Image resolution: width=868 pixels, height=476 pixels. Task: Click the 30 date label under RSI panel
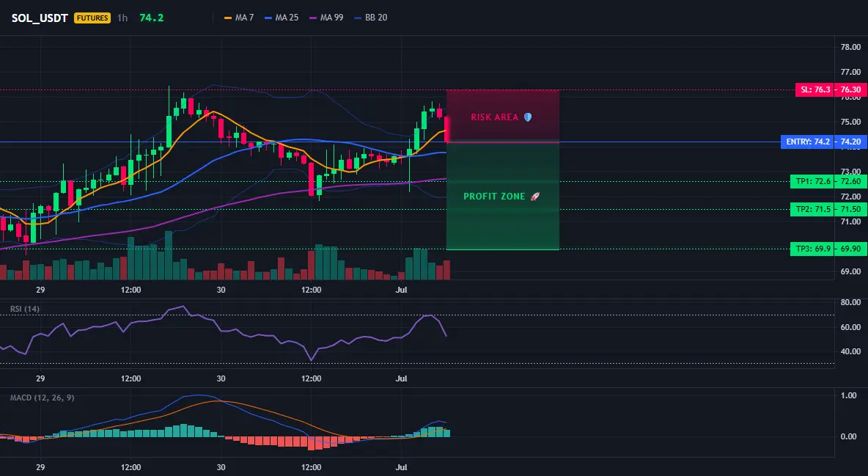(221, 378)
